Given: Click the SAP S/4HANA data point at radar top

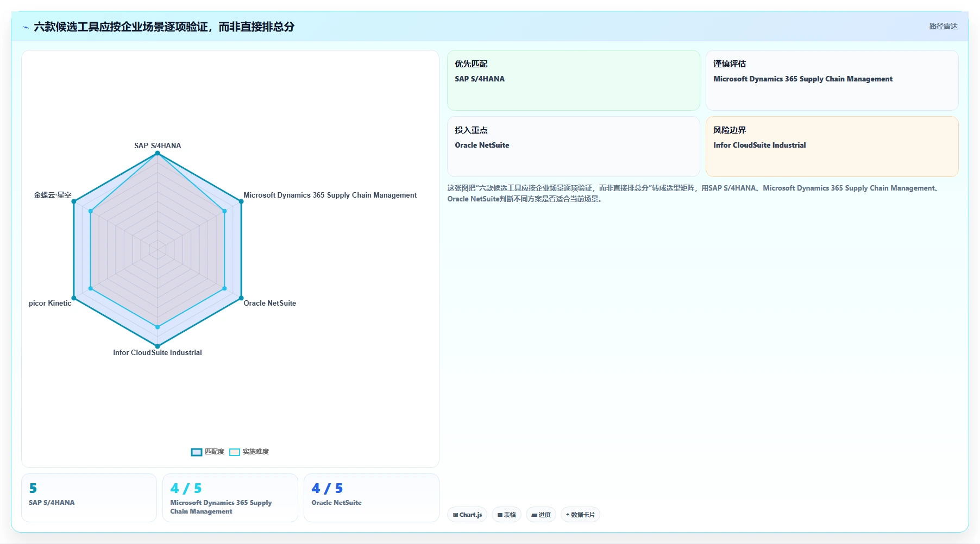Looking at the screenshot, I should (158, 153).
